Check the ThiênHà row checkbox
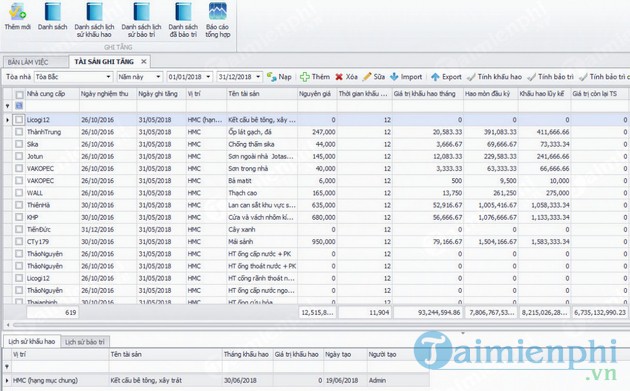This screenshot has width=630, height=391. [x=19, y=205]
